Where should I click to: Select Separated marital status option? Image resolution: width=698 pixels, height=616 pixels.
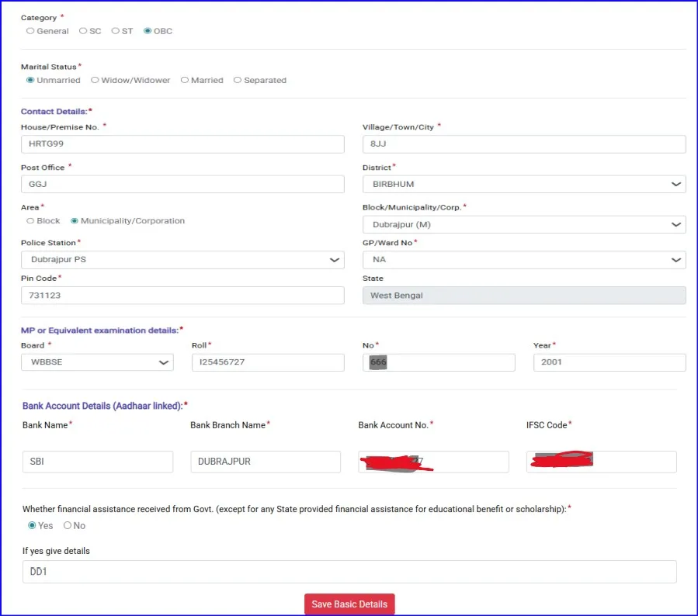(x=238, y=80)
